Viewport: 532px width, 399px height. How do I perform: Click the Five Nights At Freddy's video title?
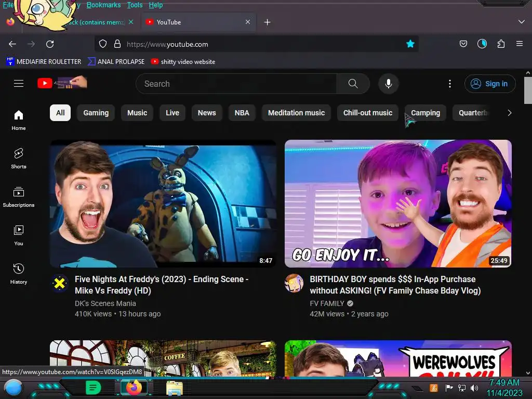162,285
